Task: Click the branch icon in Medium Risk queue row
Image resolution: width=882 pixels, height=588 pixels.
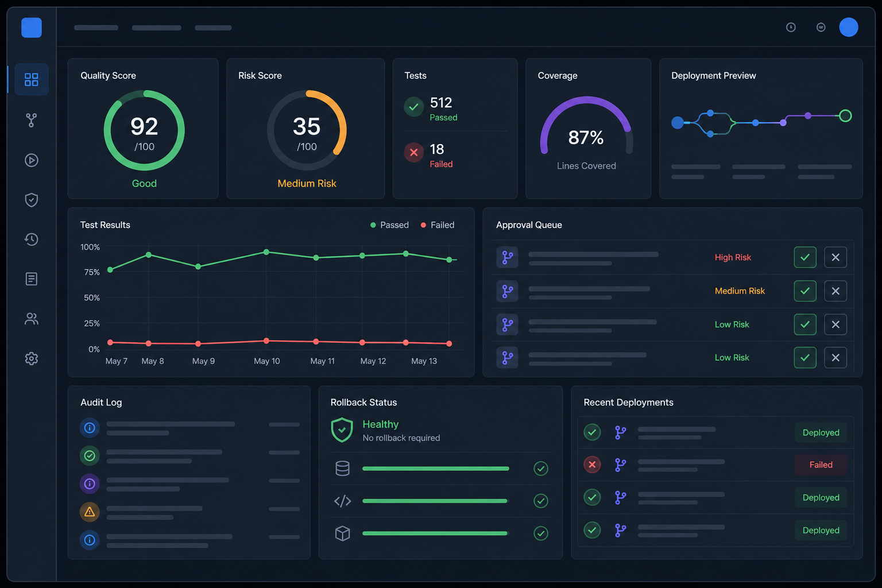Action: coord(508,291)
